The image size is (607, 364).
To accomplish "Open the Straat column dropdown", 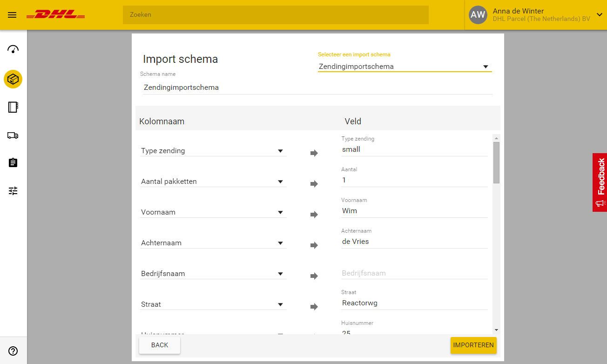I will [213, 304].
